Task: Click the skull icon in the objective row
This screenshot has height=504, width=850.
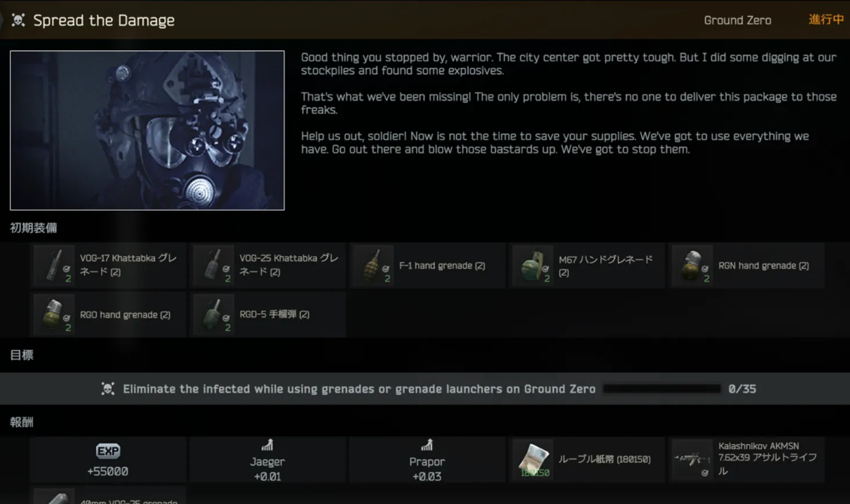Action: [x=108, y=389]
